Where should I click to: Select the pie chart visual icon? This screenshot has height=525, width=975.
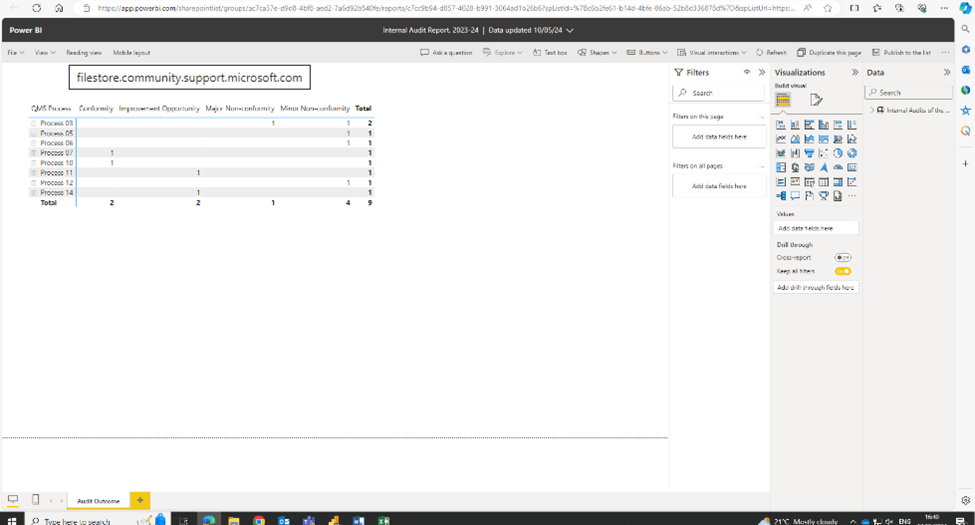coord(838,153)
